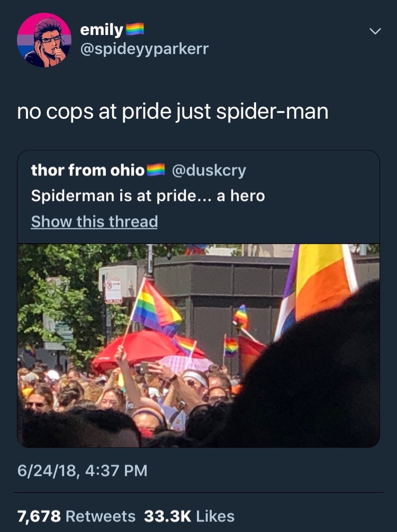The width and height of the screenshot is (397, 532).
Task: Select tweet text 'no cops at pride just spider-man'
Action: (x=173, y=111)
